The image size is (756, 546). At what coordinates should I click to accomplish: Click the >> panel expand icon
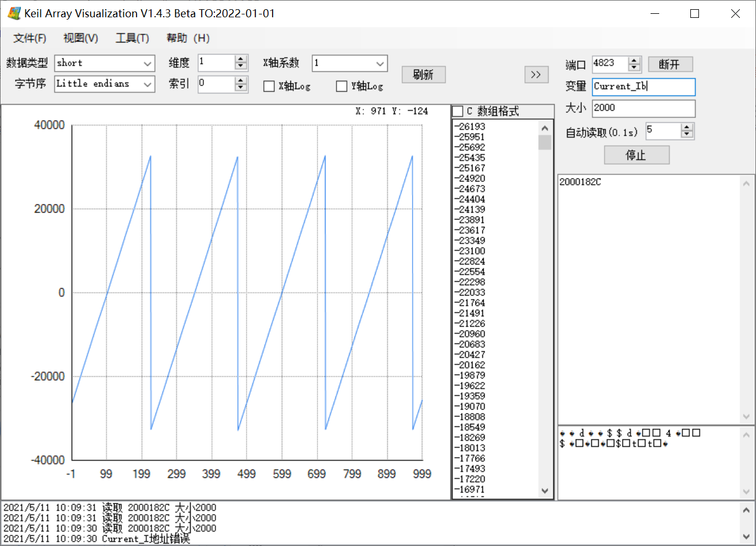536,74
